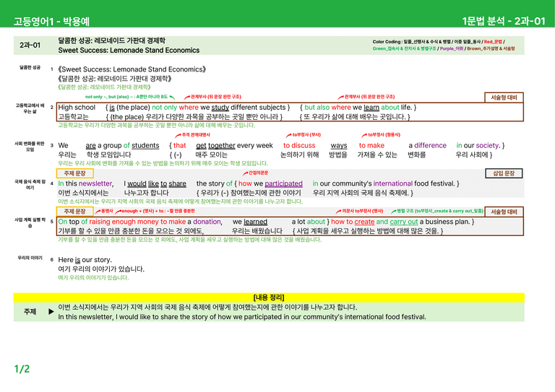Click the sentence 'Here is our story.'
The image size is (555, 392).
click(85, 260)
